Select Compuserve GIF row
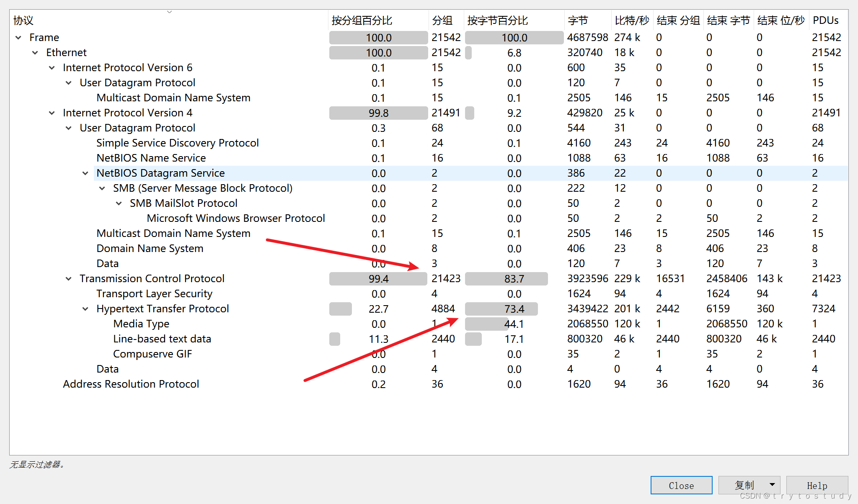 coord(152,354)
